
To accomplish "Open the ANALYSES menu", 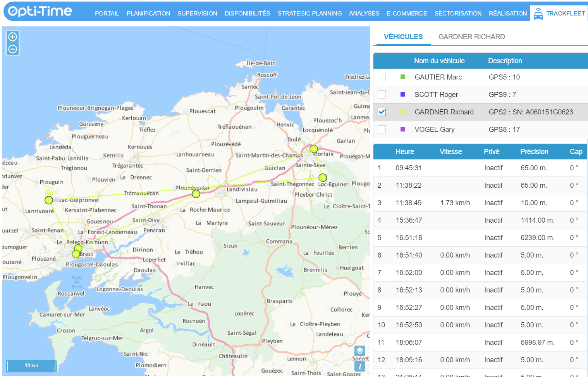I will (364, 13).
